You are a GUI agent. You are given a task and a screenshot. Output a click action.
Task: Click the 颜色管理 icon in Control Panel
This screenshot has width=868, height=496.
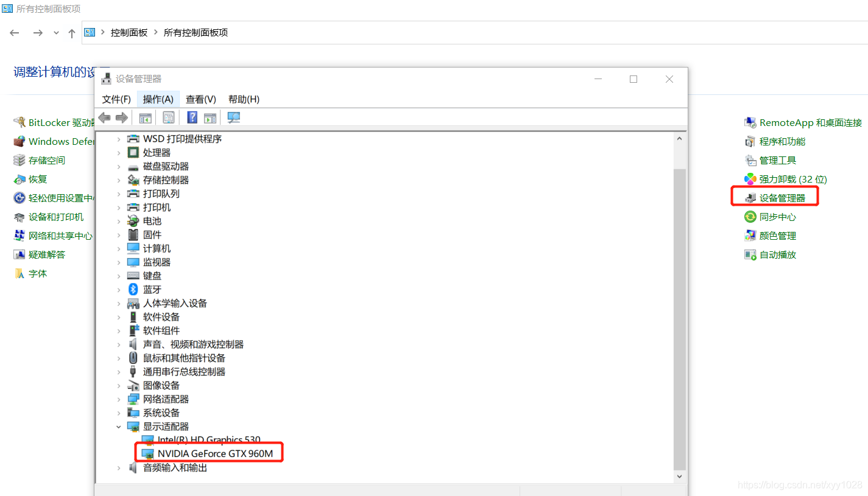(750, 236)
